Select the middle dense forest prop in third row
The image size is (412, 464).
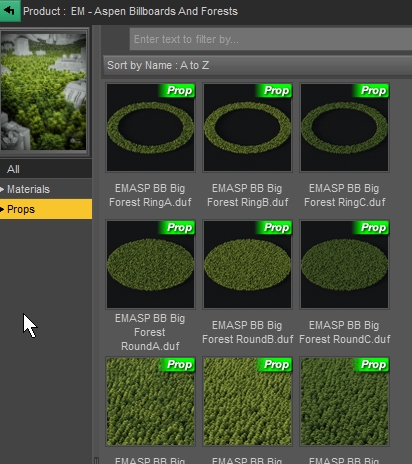point(247,401)
